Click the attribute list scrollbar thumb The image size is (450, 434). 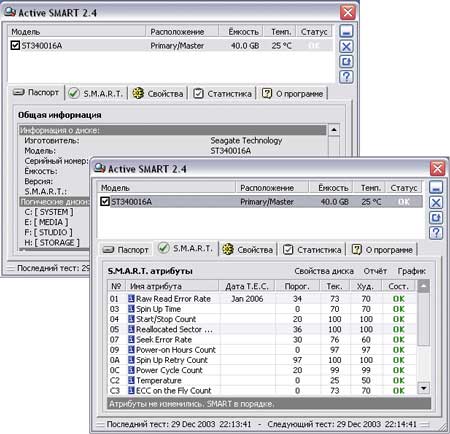[x=423, y=319]
